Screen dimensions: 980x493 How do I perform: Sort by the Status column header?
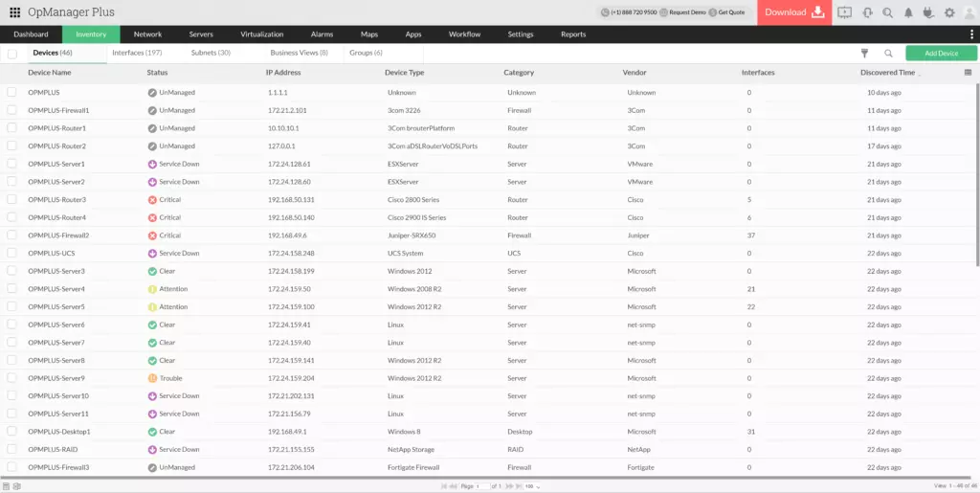[158, 73]
